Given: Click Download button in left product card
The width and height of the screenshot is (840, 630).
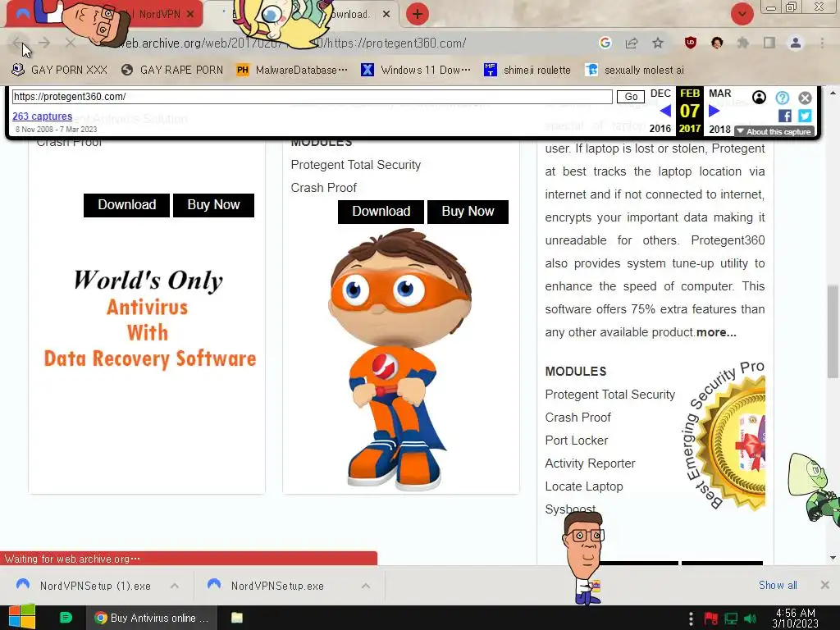Looking at the screenshot, I should 126,205.
